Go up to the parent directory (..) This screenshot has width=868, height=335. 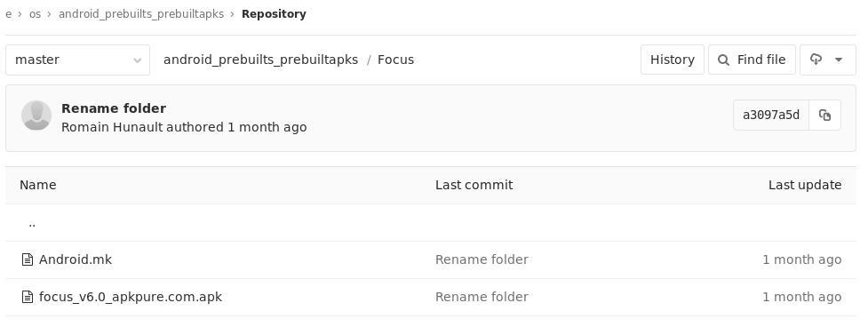32,223
